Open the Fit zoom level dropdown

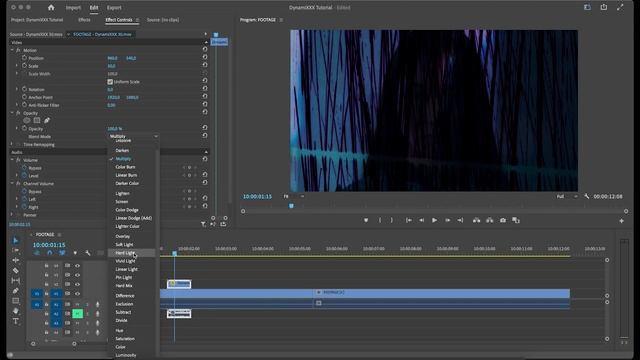(294, 196)
